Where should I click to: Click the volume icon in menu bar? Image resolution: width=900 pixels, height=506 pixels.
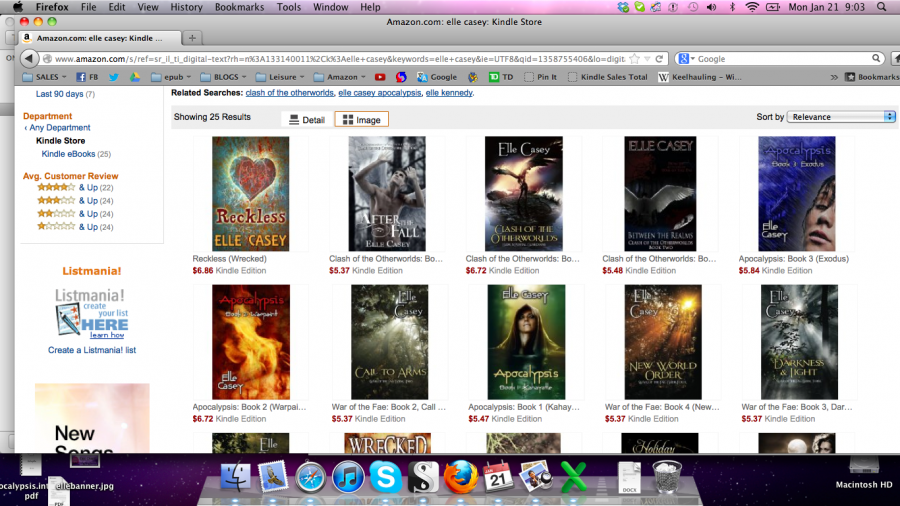pos(712,7)
